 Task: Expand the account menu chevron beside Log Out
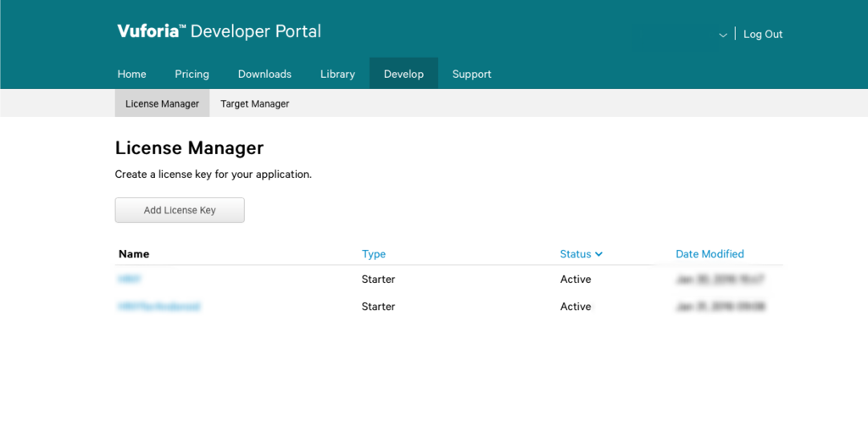tap(723, 35)
